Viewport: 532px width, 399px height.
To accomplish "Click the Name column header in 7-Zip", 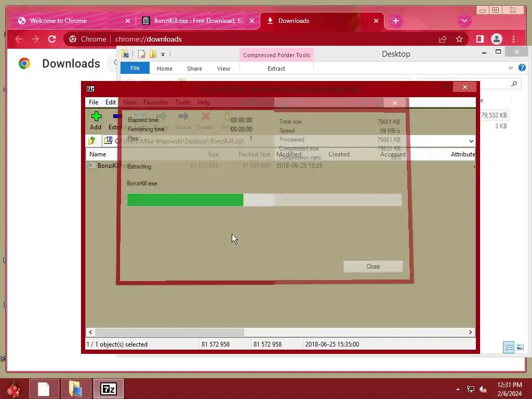I will pyautogui.click(x=98, y=154).
